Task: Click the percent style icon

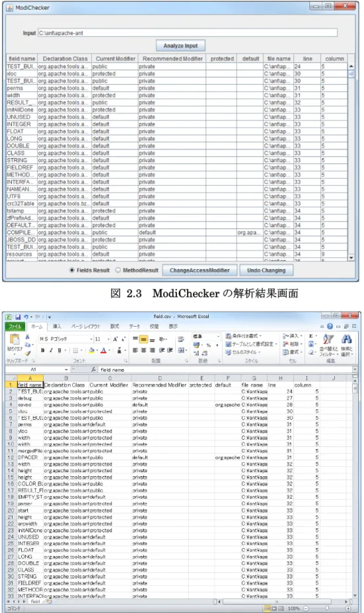Action: (209, 345)
